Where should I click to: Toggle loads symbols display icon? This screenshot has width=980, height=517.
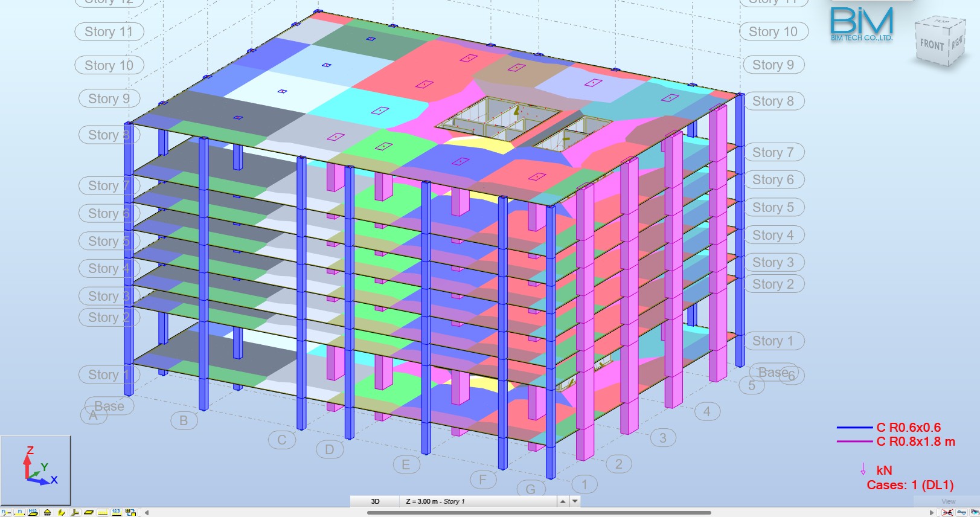(103, 512)
